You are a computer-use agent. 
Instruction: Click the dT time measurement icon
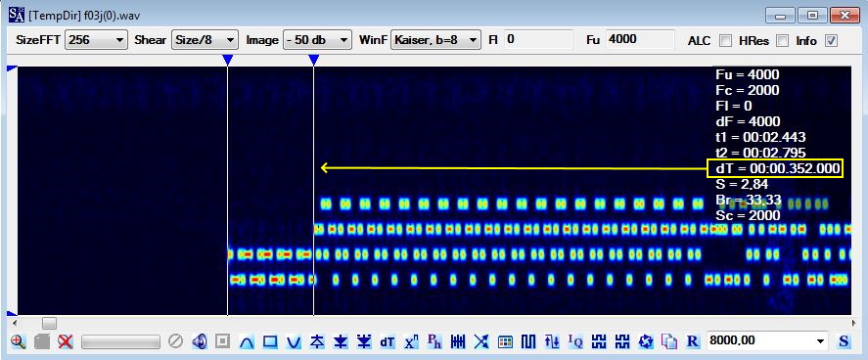pyautogui.click(x=387, y=341)
